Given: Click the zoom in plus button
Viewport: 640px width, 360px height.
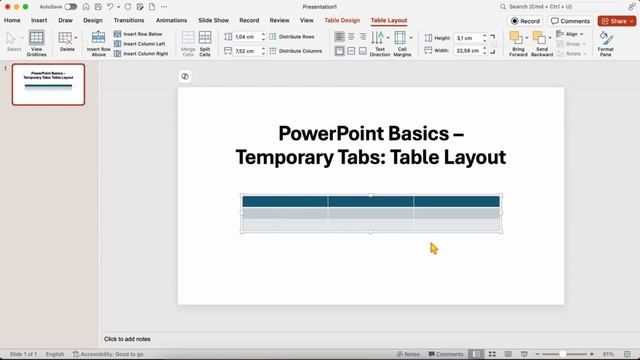Looking at the screenshot, I should [592, 354].
